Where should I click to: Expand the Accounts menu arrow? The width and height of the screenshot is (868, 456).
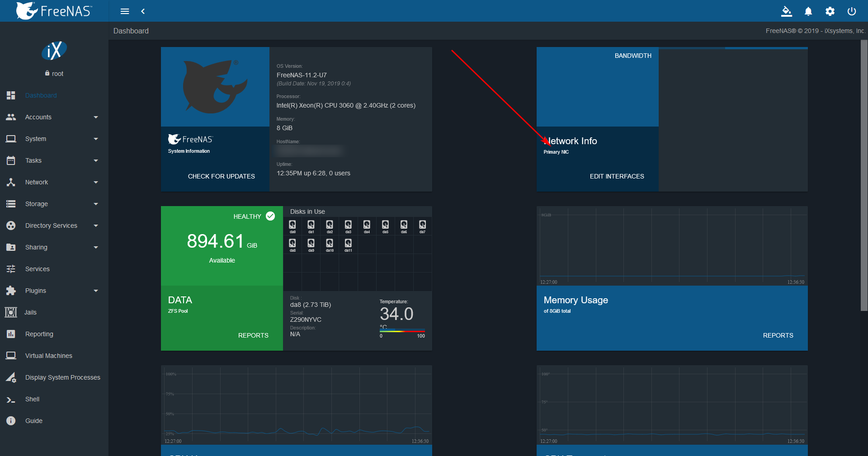click(96, 118)
